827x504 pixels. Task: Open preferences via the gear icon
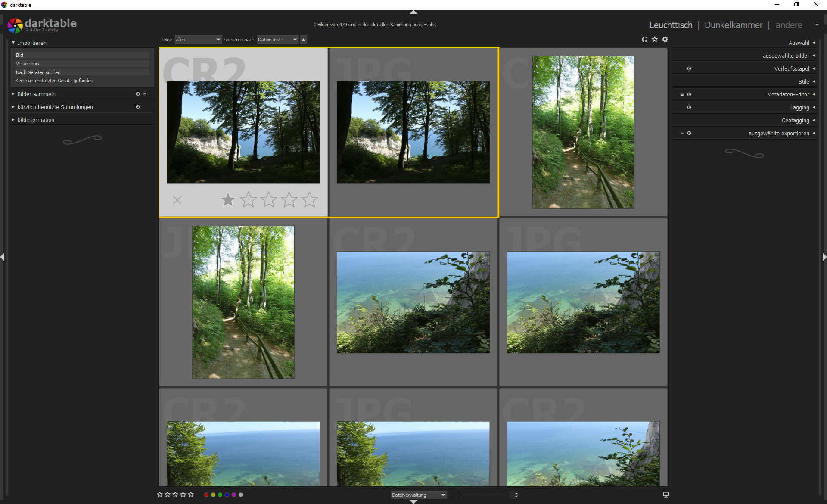665,40
